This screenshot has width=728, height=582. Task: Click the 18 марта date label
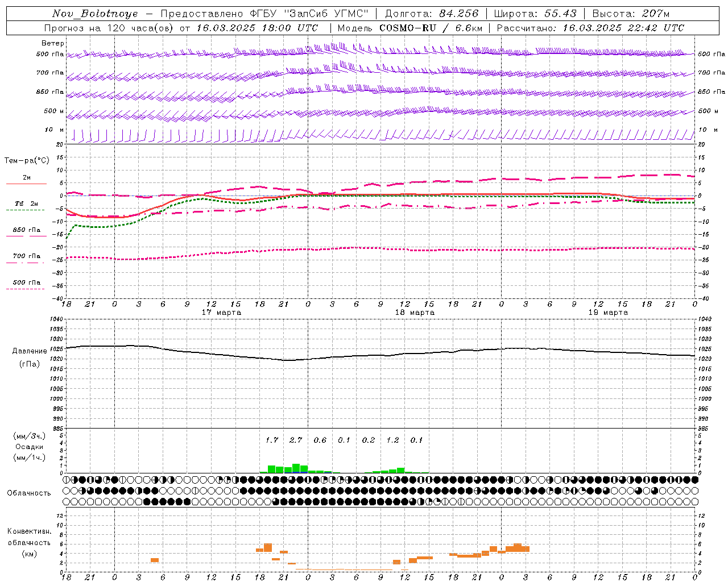[415, 313]
